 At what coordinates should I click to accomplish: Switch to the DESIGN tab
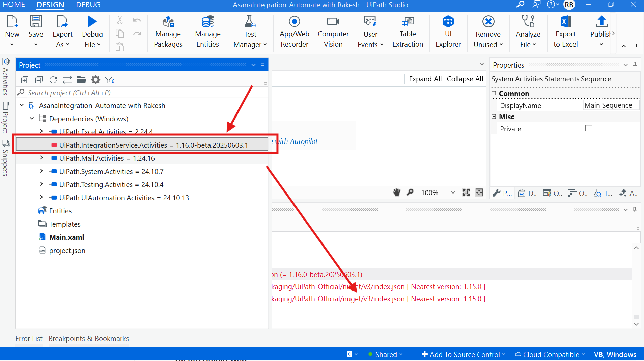(x=50, y=5)
